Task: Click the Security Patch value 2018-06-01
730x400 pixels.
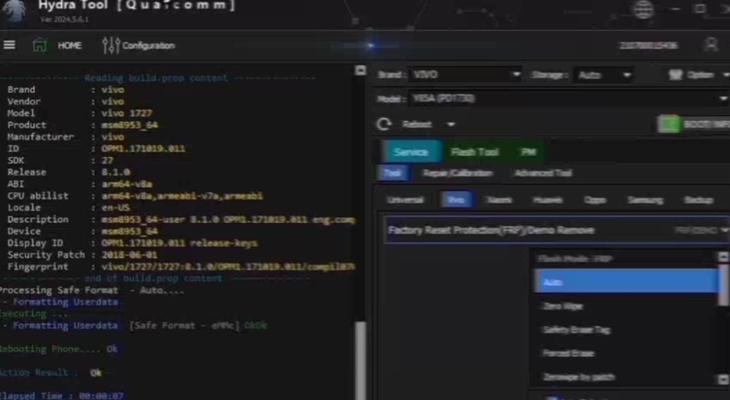Action: coord(129,255)
